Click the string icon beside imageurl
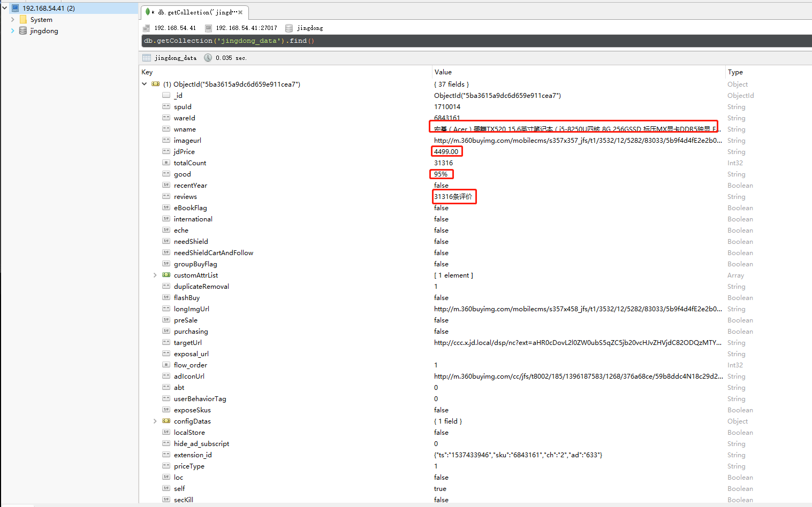This screenshot has height=507, width=812. point(166,140)
